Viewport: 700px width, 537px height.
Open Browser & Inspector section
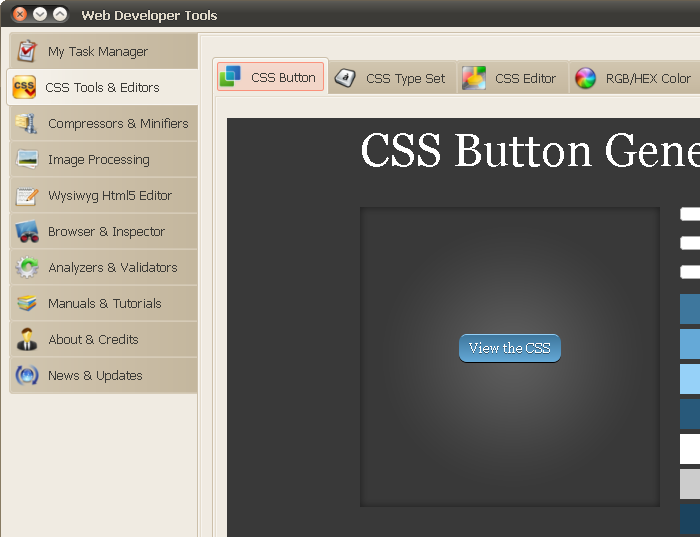click(104, 231)
